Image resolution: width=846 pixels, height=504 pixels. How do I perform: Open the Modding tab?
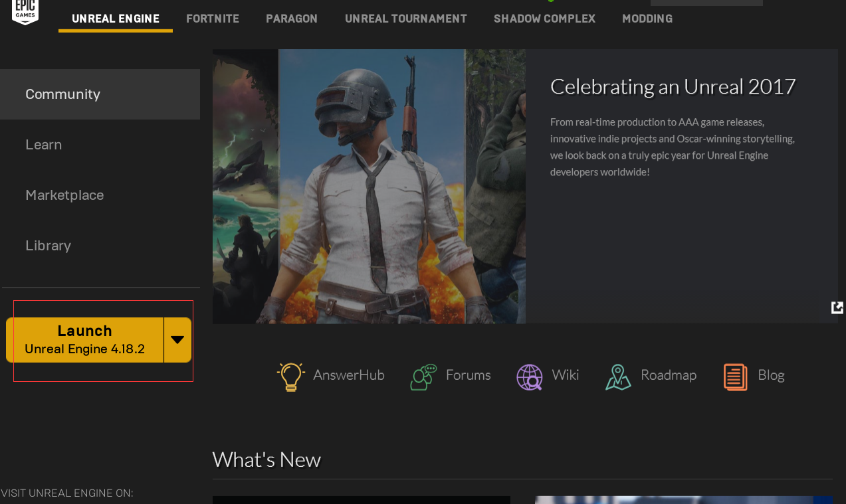(x=647, y=19)
